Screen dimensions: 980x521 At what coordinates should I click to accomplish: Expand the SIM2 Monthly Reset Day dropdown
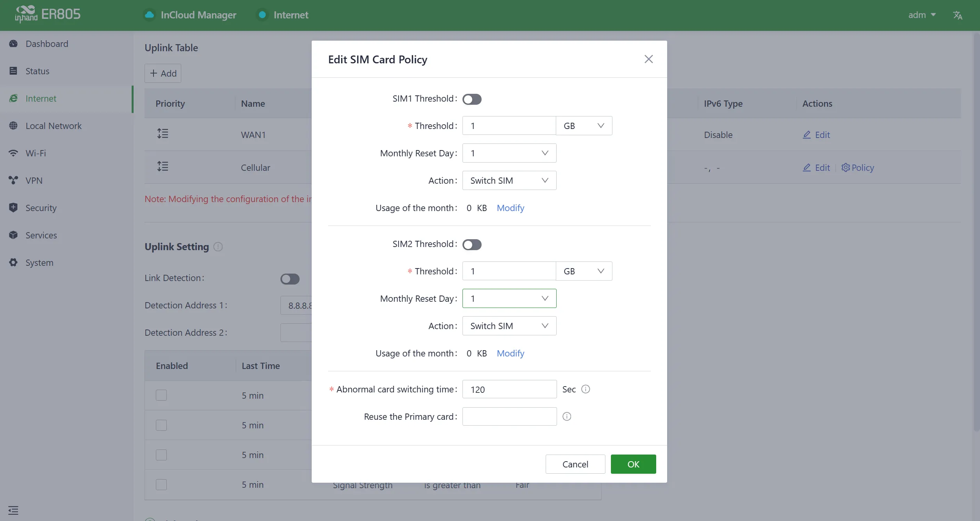coord(509,299)
